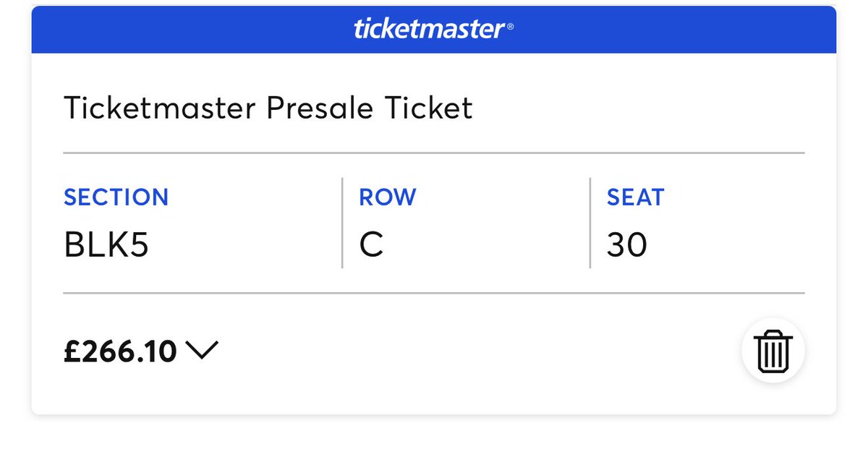868x452 pixels.
Task: Click the vertical divider between Row and Seat
Action: click(590, 223)
